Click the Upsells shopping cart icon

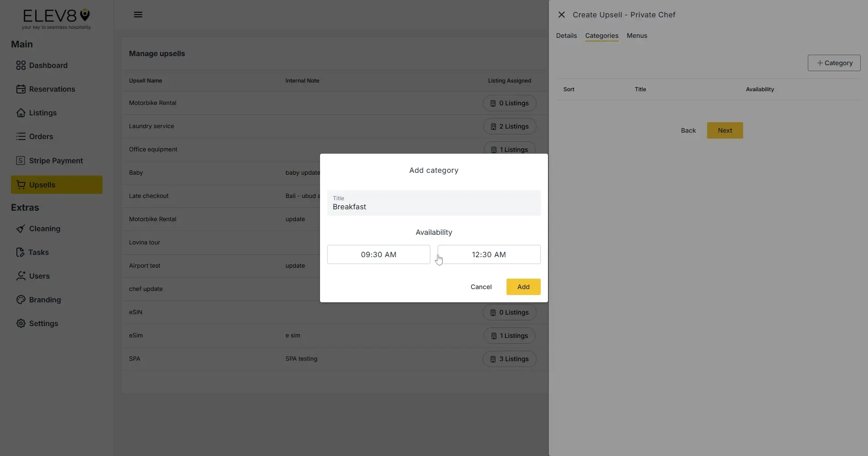click(21, 185)
